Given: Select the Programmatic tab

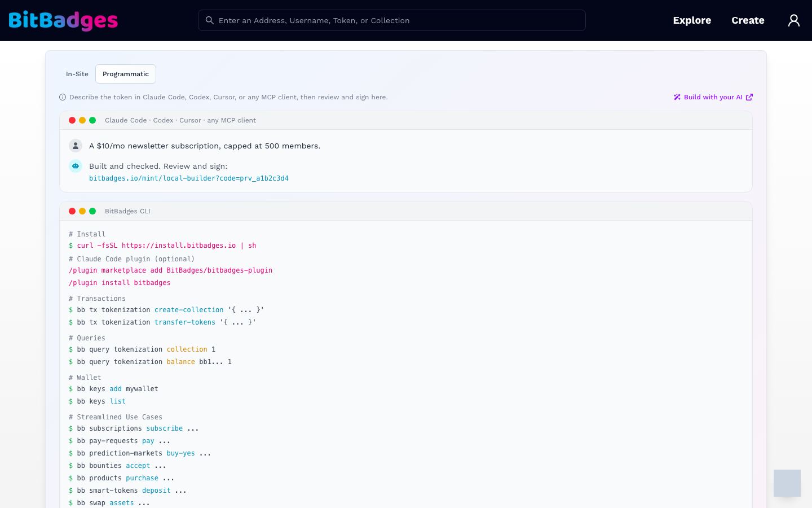Looking at the screenshot, I should point(126,74).
